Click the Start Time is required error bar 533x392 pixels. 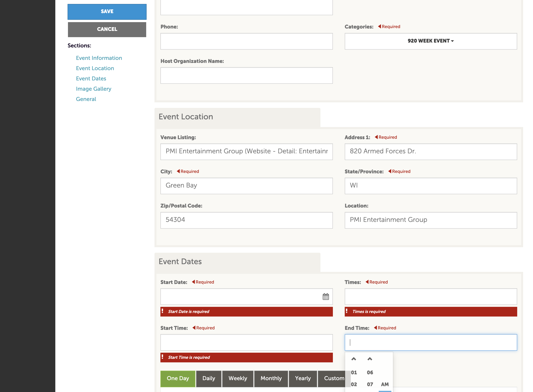tap(247, 357)
